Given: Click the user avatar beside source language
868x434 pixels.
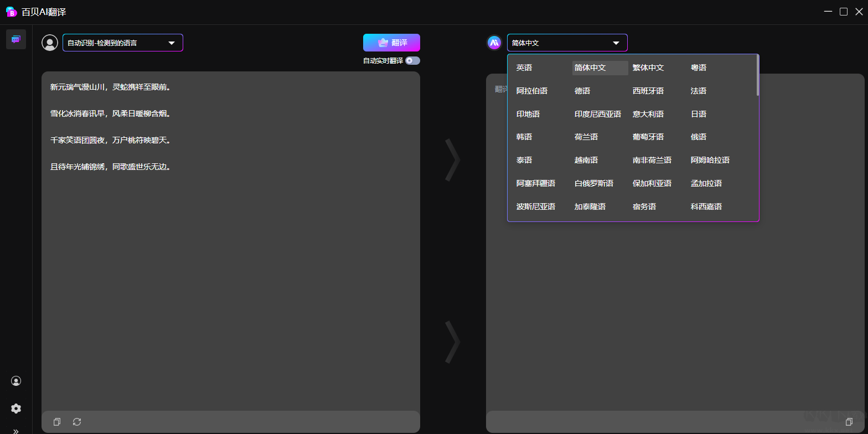Looking at the screenshot, I should (x=50, y=43).
